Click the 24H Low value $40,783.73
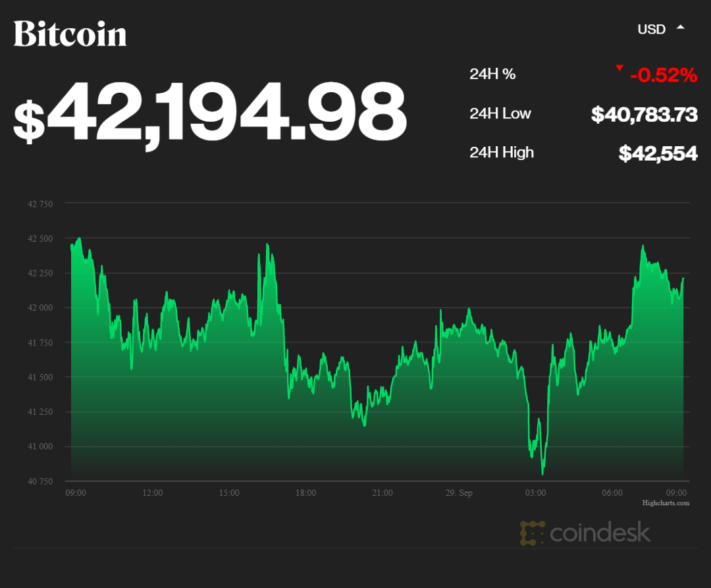 pyautogui.click(x=644, y=115)
